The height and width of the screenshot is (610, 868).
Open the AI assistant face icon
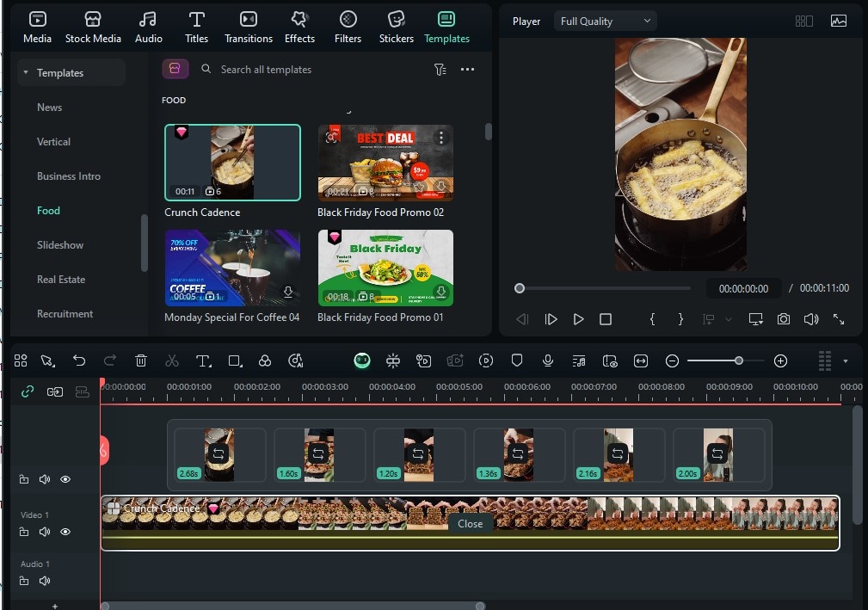pos(362,360)
